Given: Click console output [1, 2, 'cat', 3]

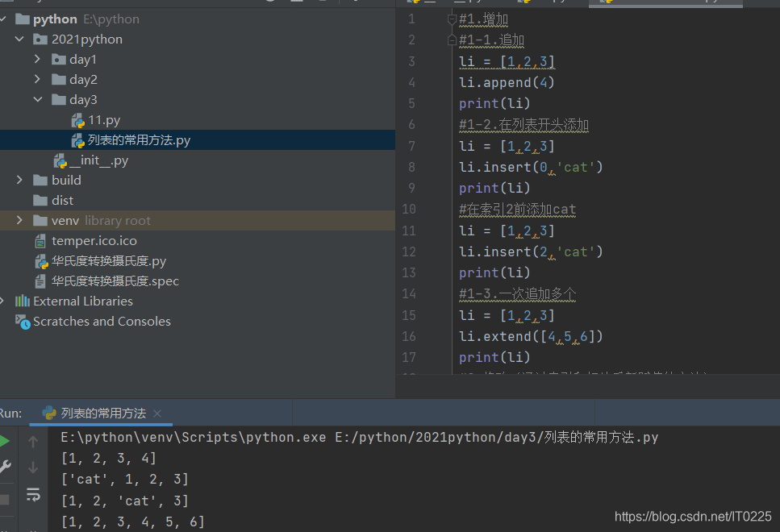Looking at the screenshot, I should pos(125,501).
